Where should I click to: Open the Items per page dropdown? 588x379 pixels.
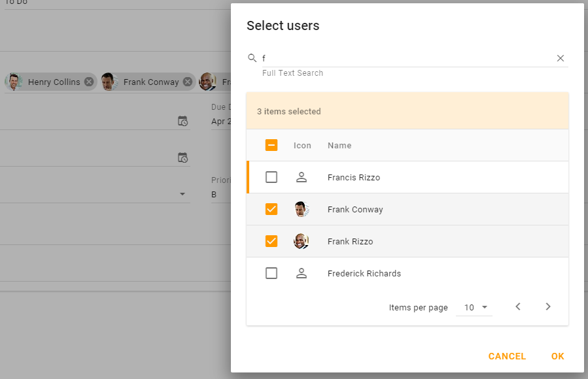[477, 307]
